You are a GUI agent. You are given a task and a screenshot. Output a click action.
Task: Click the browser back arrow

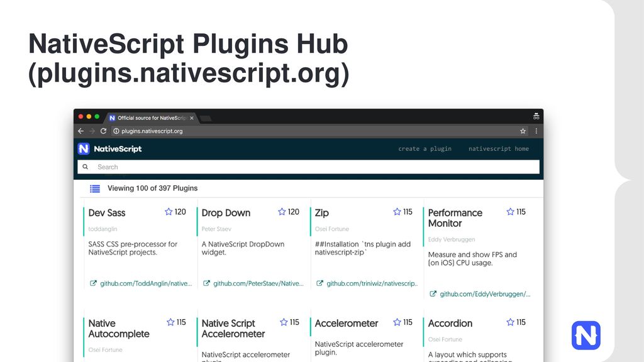coord(80,131)
